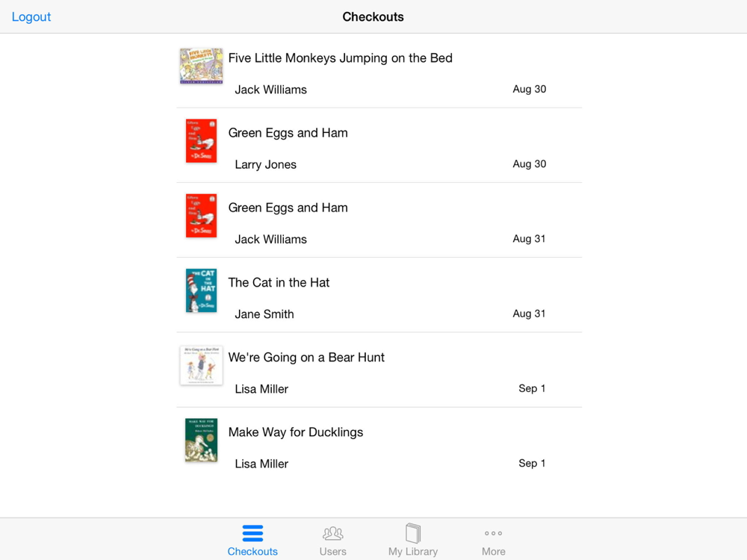The height and width of the screenshot is (560, 747).
Task: Select Make Way for Ducklings title
Action: (x=295, y=432)
